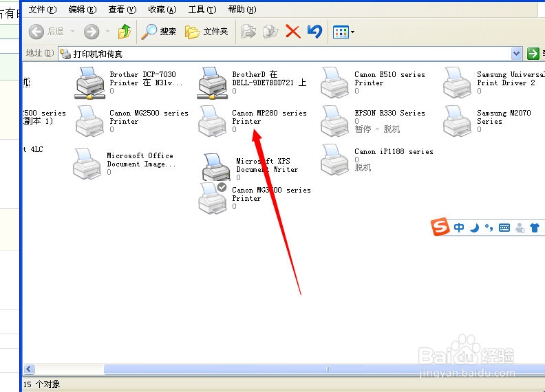Click the Sogou S input method logo
This screenshot has width=545, height=392.
click(x=440, y=227)
